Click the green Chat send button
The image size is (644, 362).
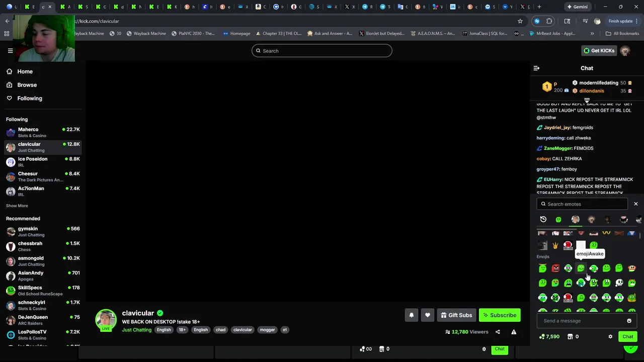click(627, 337)
